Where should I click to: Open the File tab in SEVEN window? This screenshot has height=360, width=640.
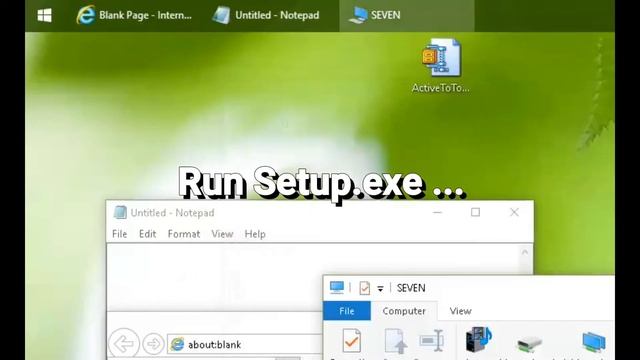coord(347,311)
